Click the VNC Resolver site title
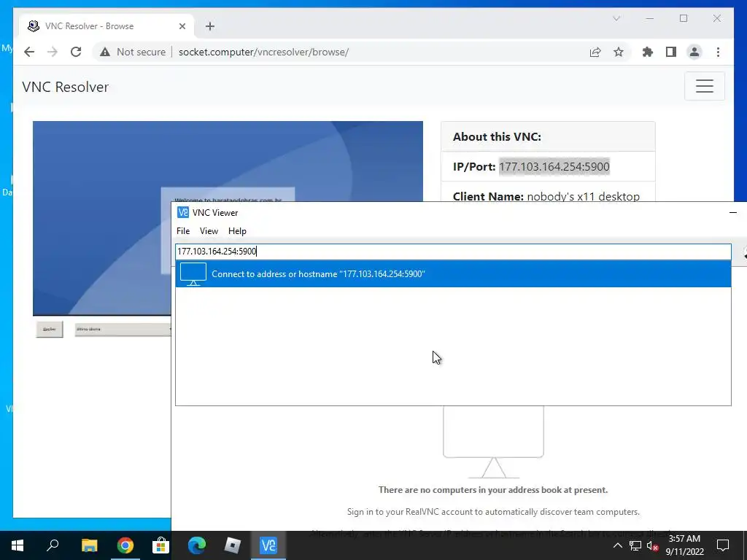 pyautogui.click(x=65, y=87)
